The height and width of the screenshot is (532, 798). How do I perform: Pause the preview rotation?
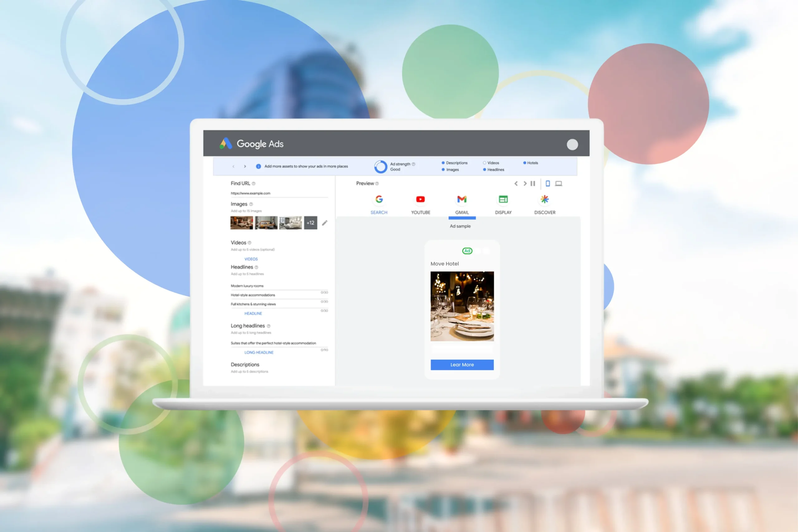(533, 183)
